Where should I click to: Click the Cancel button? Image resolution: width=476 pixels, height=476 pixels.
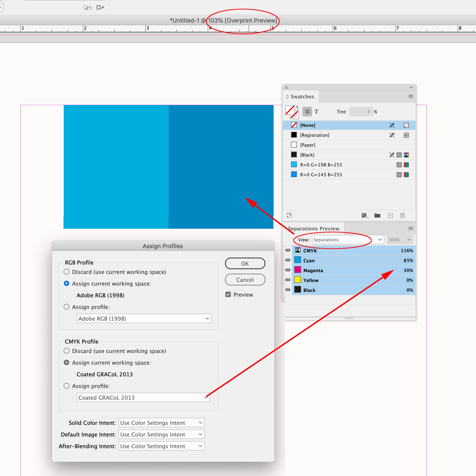[x=245, y=280]
